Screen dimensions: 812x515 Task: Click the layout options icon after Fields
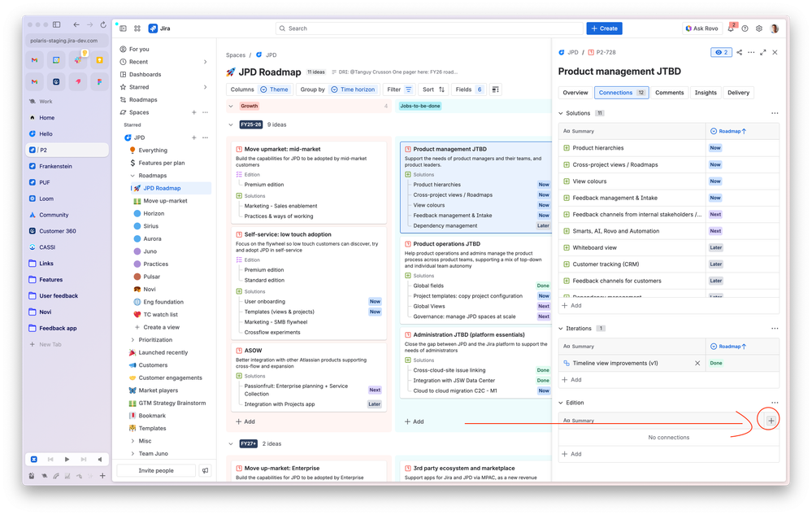(x=496, y=89)
